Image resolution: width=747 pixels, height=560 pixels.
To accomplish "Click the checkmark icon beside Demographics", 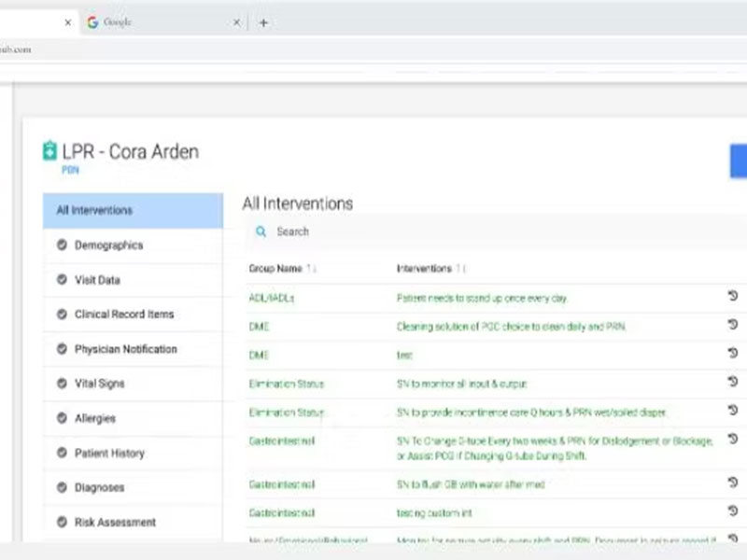I will [62, 245].
